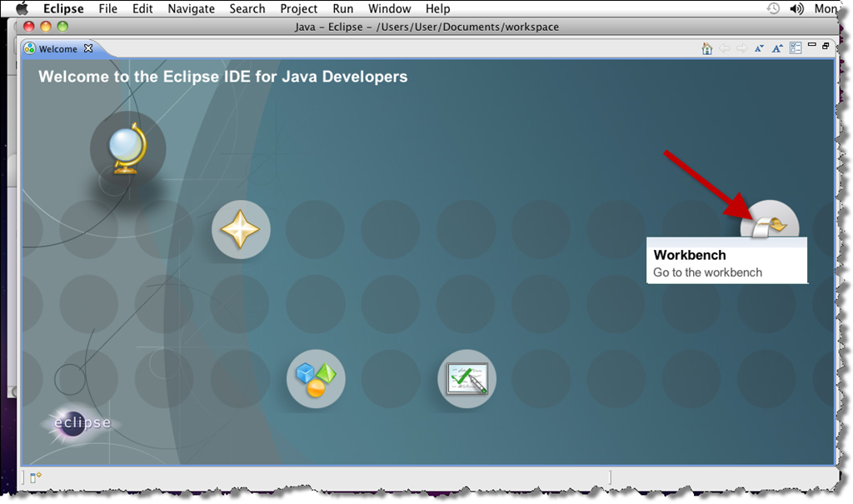Open the Help menu

point(437,8)
